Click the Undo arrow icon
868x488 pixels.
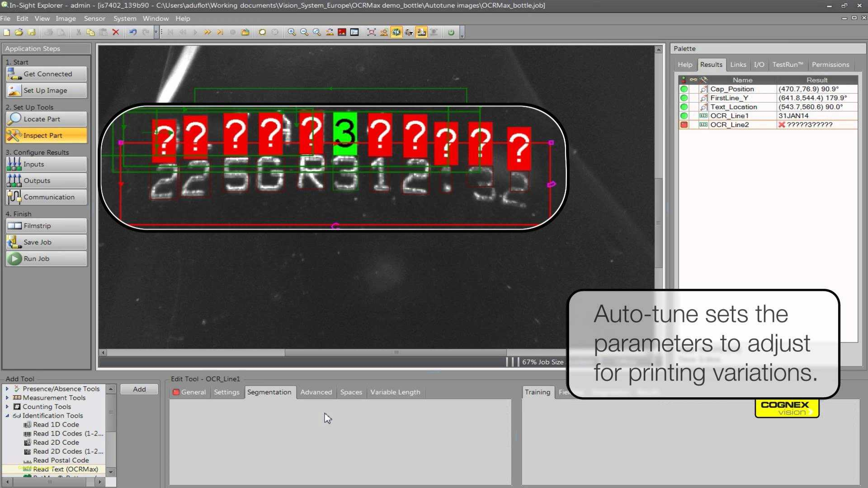click(132, 32)
